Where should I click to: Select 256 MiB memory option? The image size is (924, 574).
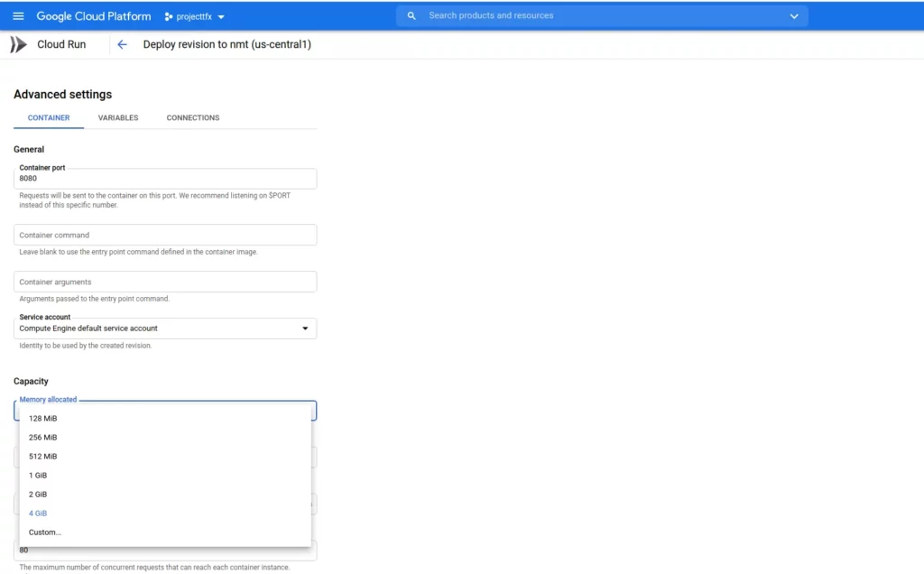point(165,438)
